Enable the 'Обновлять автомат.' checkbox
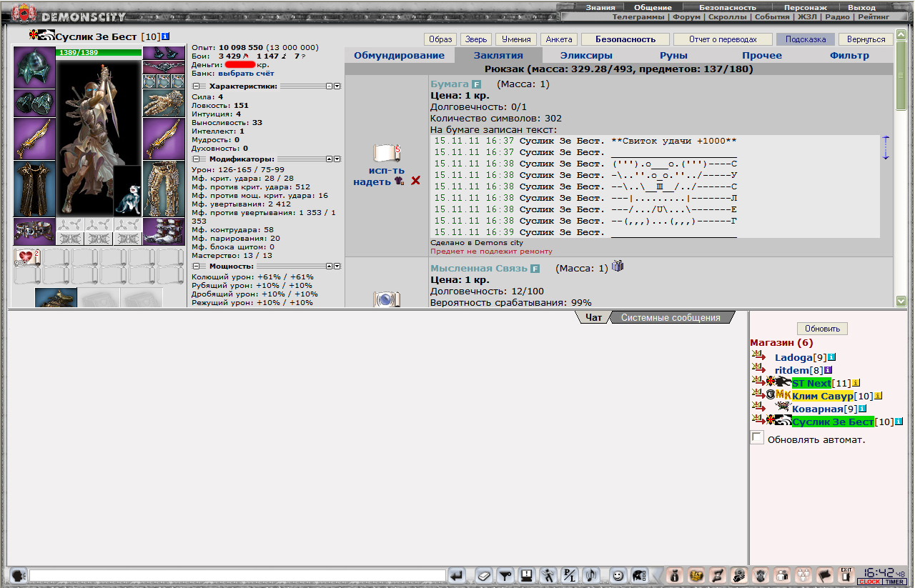The height and width of the screenshot is (588, 915). pos(757,437)
